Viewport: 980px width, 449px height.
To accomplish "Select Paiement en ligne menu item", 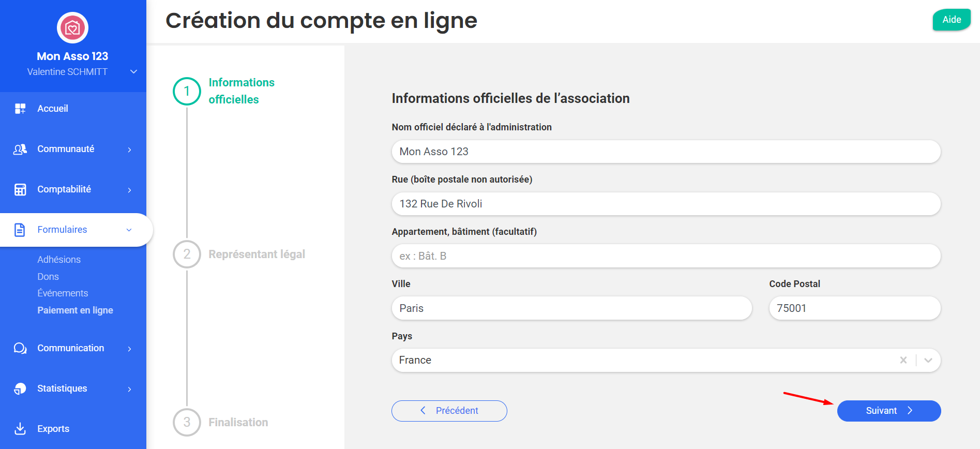I will click(x=75, y=310).
